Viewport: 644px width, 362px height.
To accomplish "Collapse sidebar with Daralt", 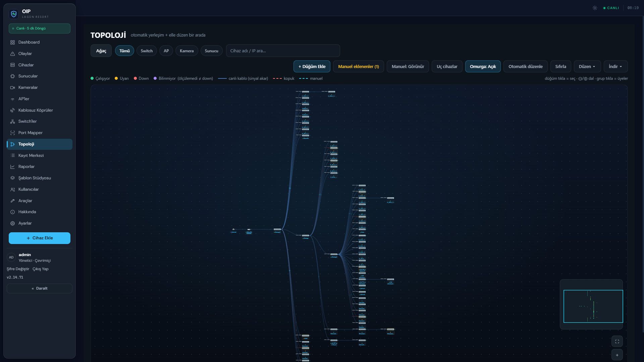I will (x=40, y=288).
